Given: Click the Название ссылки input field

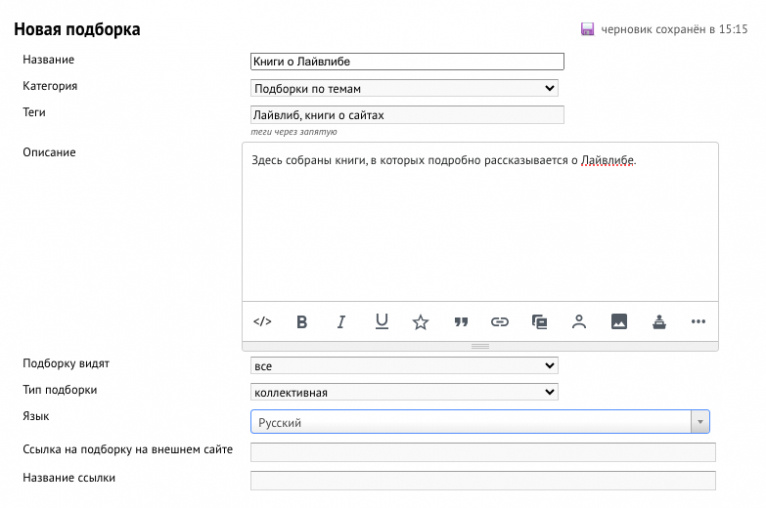Looking at the screenshot, I should pos(483,481).
